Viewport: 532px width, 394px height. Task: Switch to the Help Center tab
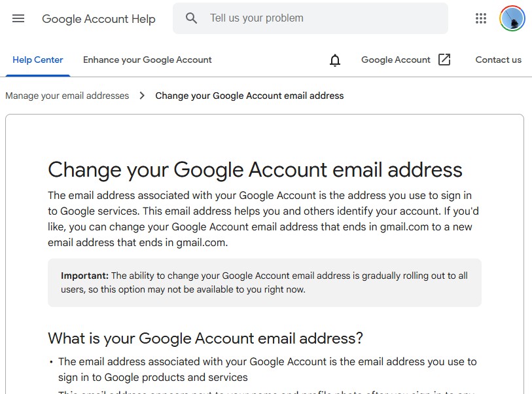pos(38,60)
